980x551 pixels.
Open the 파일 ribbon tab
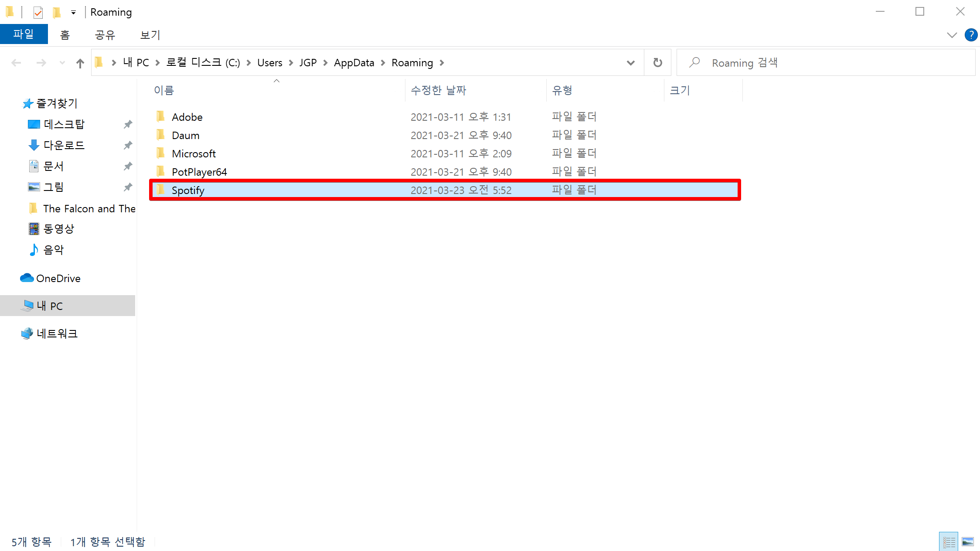[x=24, y=34]
